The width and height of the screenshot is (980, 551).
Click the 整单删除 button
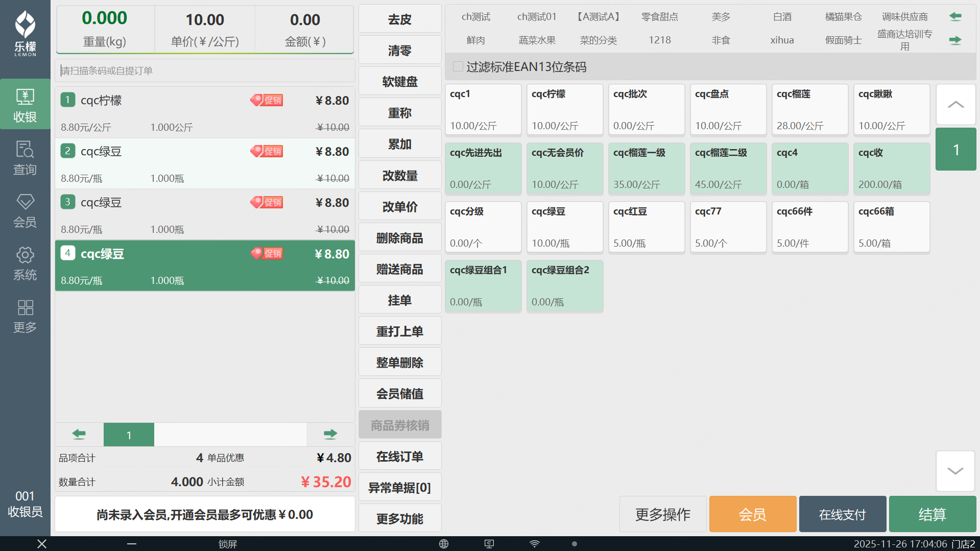(400, 363)
